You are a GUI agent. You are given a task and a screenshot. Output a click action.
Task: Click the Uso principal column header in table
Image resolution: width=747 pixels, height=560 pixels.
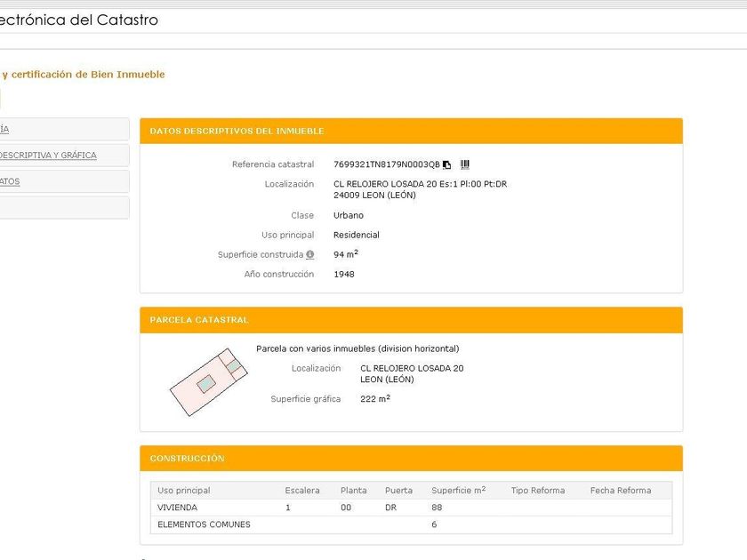[184, 491]
